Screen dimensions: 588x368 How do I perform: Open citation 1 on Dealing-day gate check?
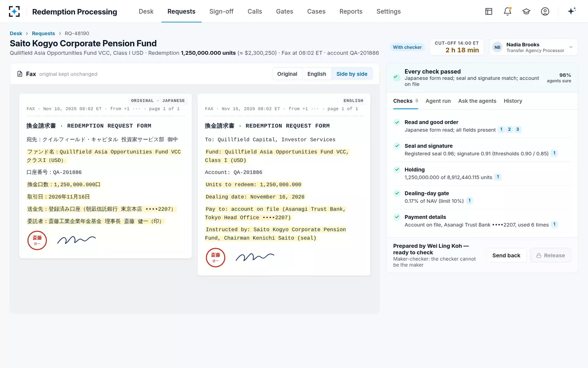pyautogui.click(x=470, y=201)
